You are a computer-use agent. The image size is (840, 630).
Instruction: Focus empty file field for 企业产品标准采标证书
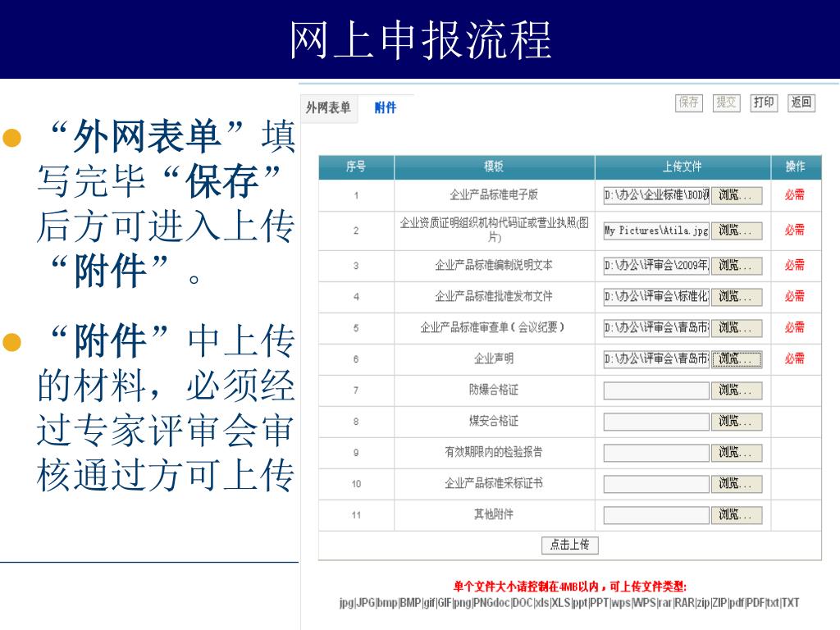tap(656, 484)
